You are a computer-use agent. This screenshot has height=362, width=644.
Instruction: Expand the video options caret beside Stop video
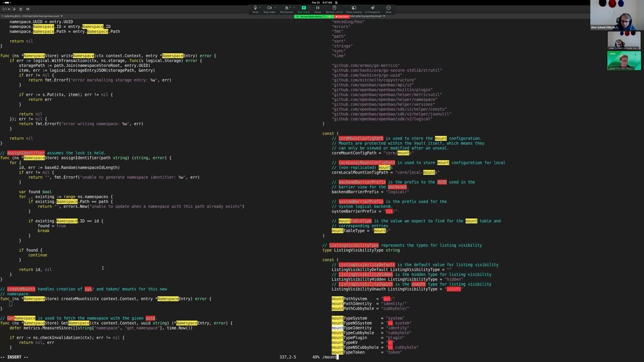[275, 8]
